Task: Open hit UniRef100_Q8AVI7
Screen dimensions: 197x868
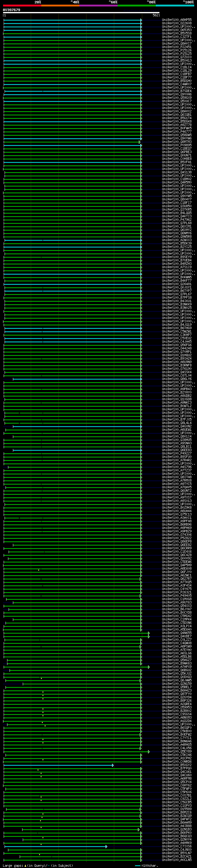Action: [177, 43]
